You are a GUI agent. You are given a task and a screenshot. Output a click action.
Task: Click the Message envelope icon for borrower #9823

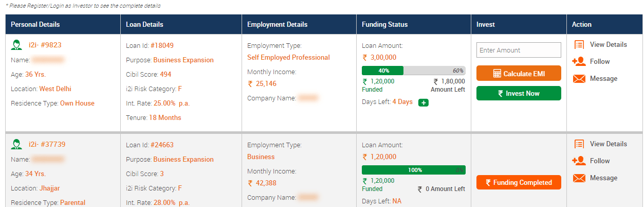579,79
